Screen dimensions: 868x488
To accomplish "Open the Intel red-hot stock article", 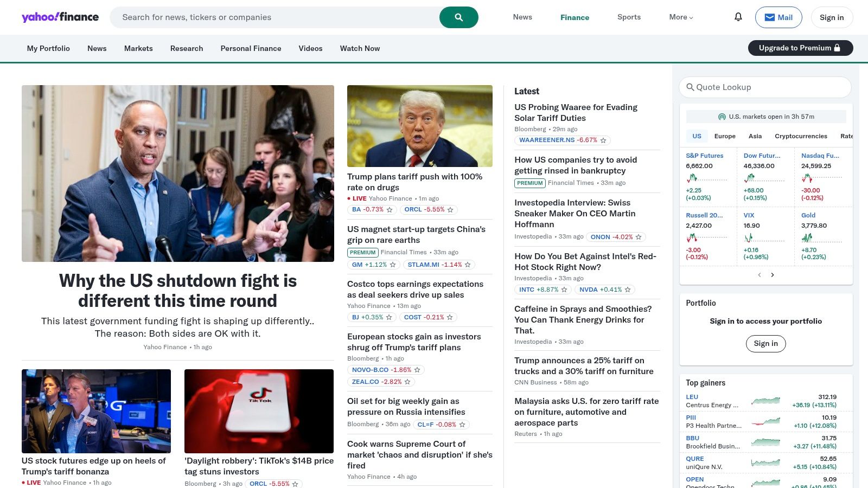I will click(585, 262).
